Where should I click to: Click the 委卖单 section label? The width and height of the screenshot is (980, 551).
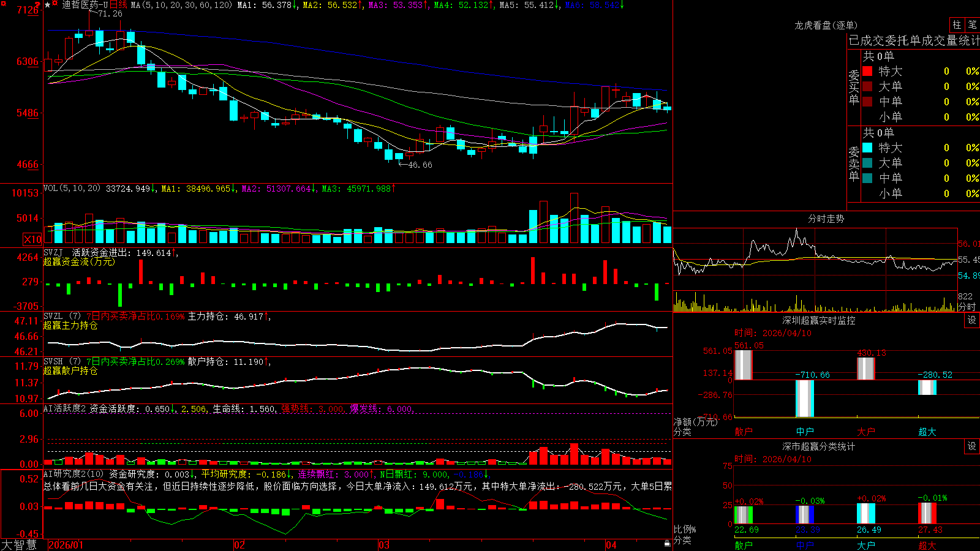(854, 163)
